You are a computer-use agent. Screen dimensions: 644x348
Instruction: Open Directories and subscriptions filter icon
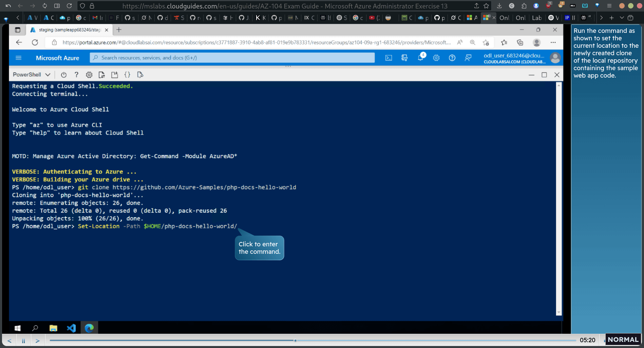click(x=404, y=58)
